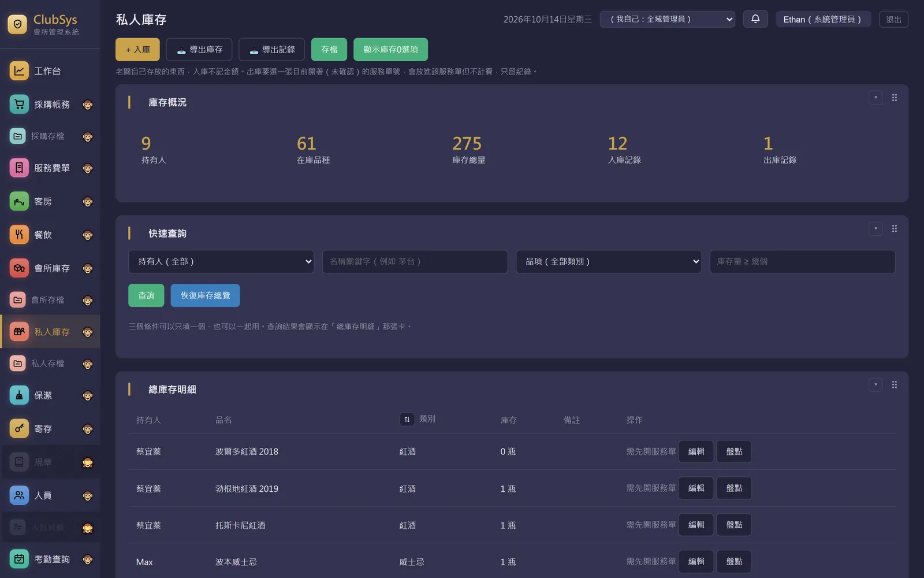This screenshot has width=924, height=578.
Task: Toggle 顯示庫存0選項 button
Action: pyautogui.click(x=391, y=50)
